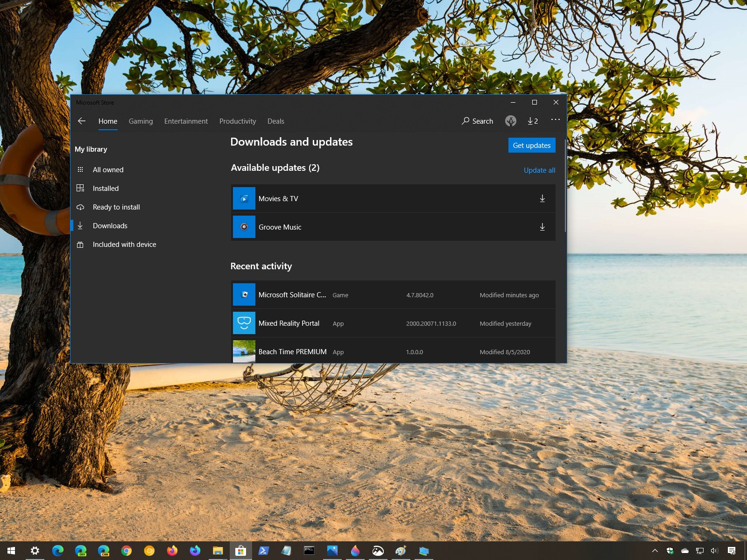Open Beach Time PREMIUM from recent activity
This screenshot has width=747, height=560.
point(292,351)
